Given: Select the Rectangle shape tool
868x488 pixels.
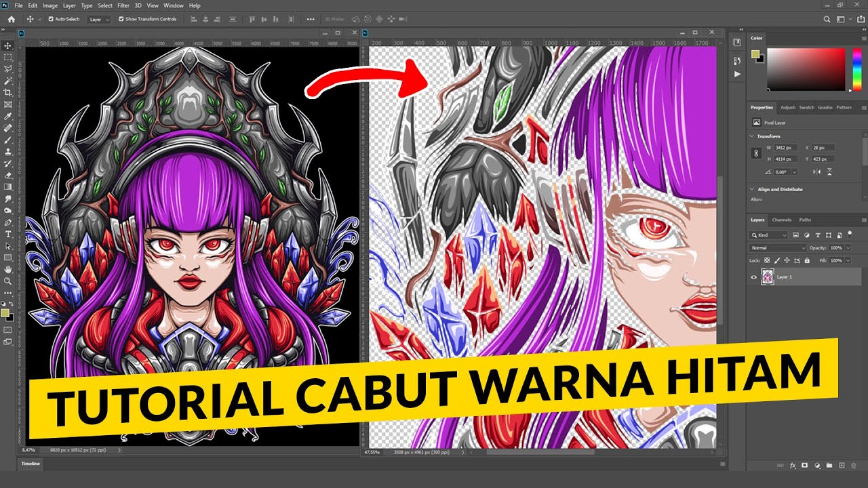Looking at the screenshot, I should click(x=8, y=258).
